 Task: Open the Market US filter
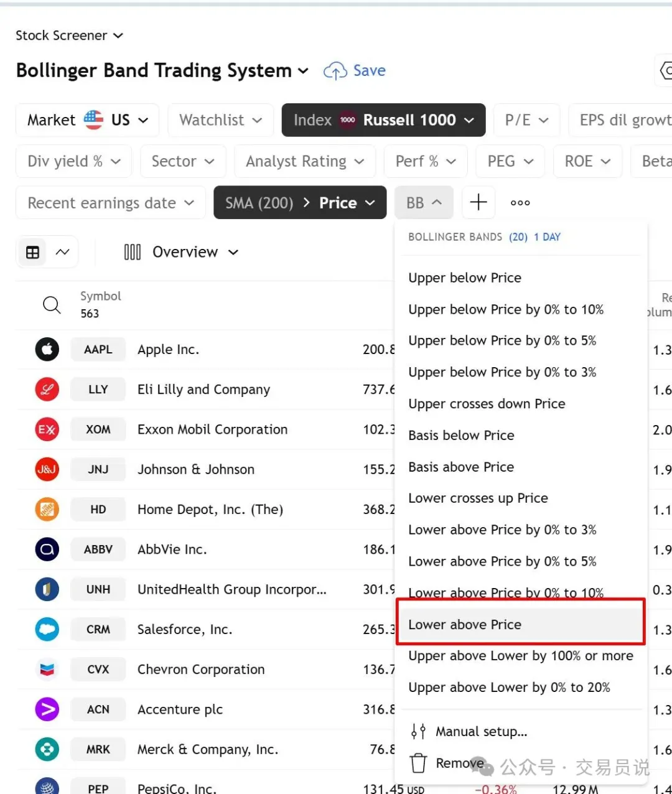click(87, 120)
